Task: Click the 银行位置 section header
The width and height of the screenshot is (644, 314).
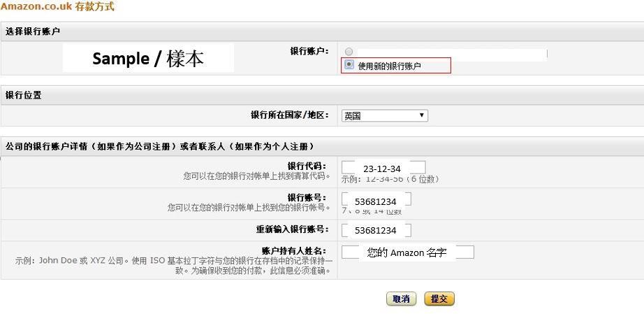Action: pos(24,95)
